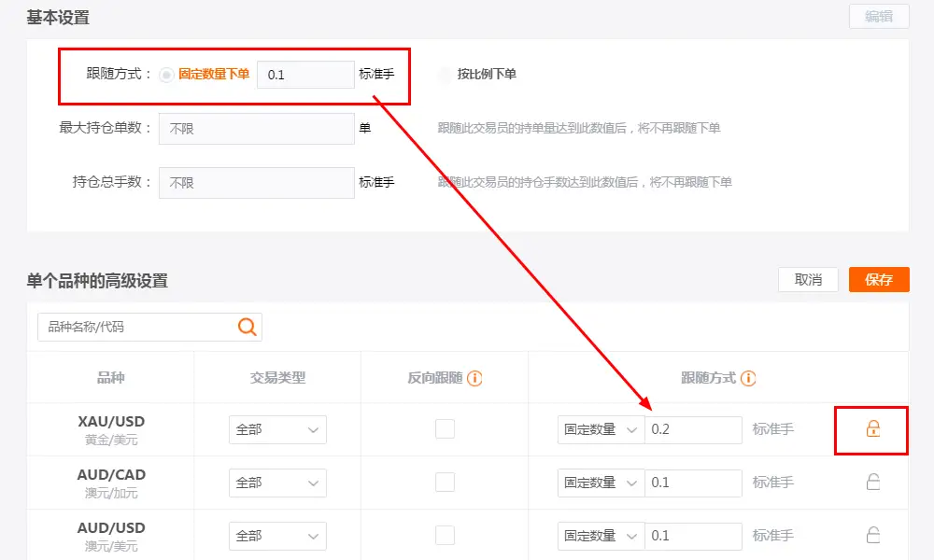
Task: Click the 品种名称/代码 search box
Action: pyautogui.click(x=149, y=327)
